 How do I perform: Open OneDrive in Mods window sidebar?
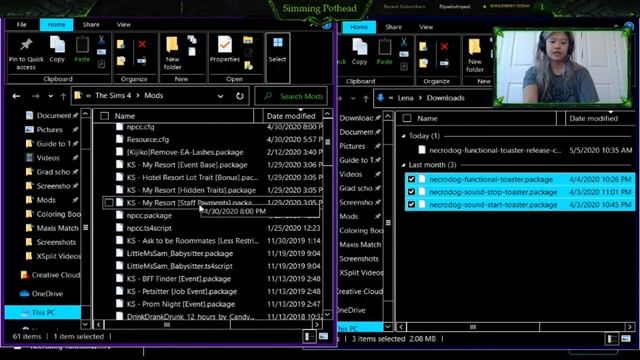point(47,293)
